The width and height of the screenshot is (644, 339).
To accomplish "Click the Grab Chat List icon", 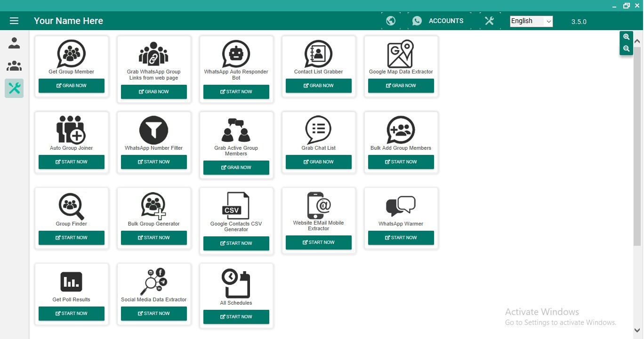I will tap(319, 130).
